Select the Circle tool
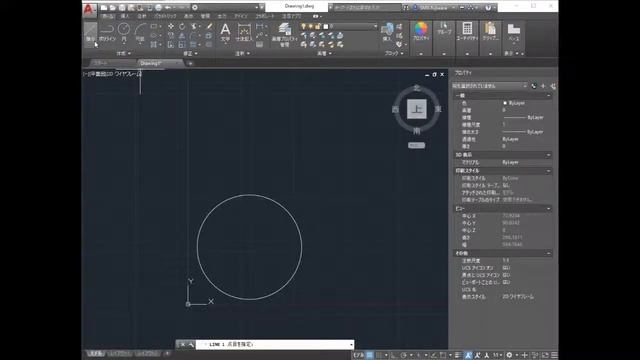Image resolution: width=640 pixels, height=360 pixels. 124,33
